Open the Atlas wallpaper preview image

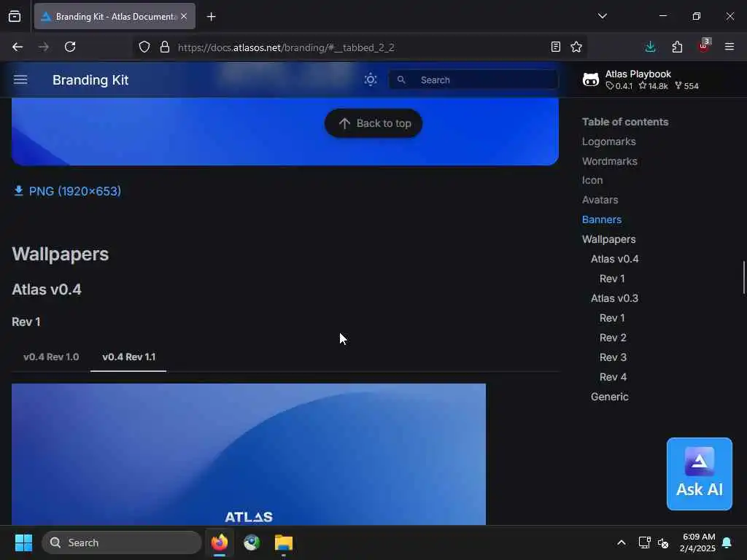[x=249, y=454]
